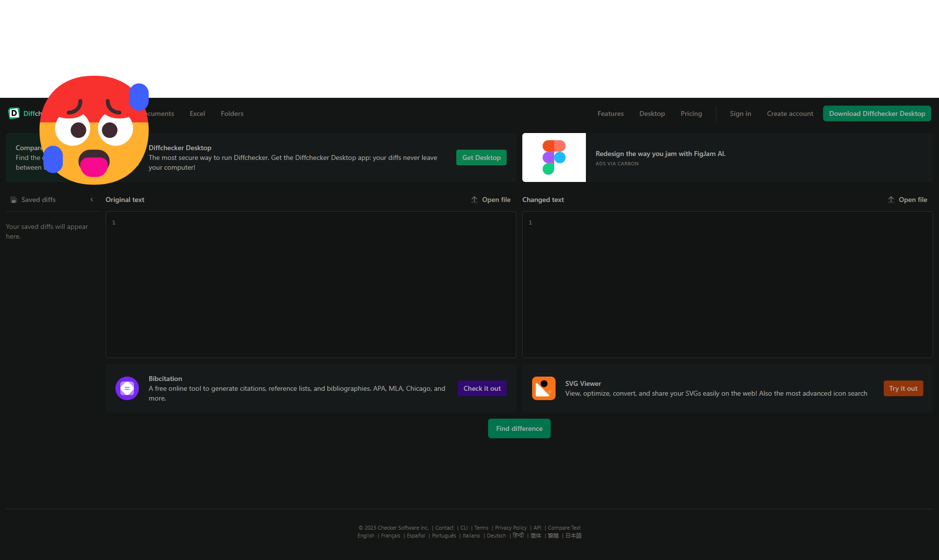Switch language to हिन्दी
939x560 pixels.
click(518, 536)
